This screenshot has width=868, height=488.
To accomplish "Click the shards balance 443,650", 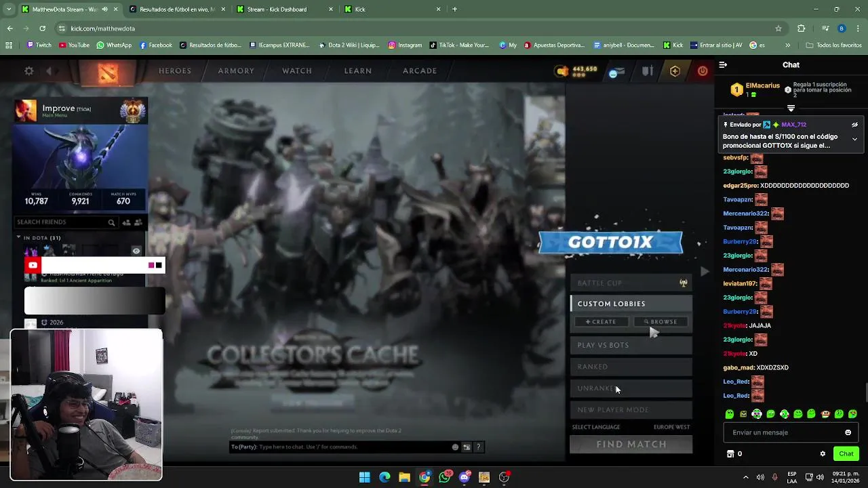I will [584, 68].
